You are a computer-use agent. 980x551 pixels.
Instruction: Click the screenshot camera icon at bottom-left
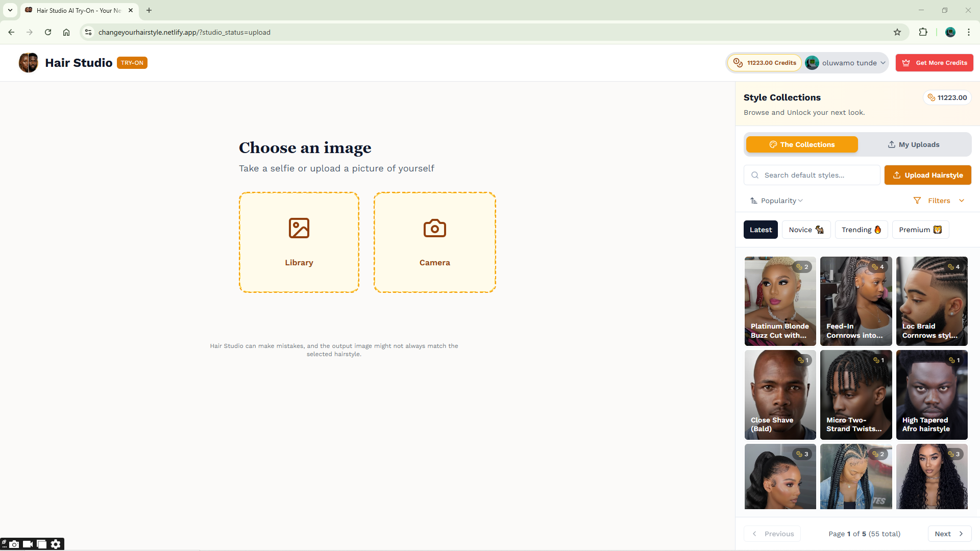(14, 544)
